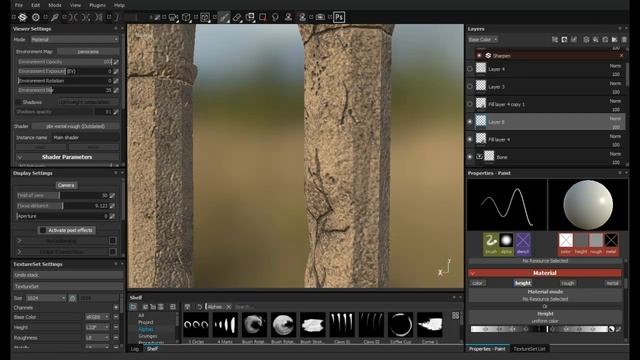This screenshot has width=640, height=360.
Task: Click the lock ratio icon next to Size
Action: (x=72, y=298)
